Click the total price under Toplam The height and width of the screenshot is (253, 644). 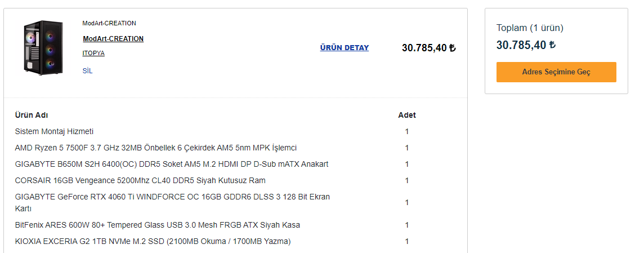tap(526, 45)
